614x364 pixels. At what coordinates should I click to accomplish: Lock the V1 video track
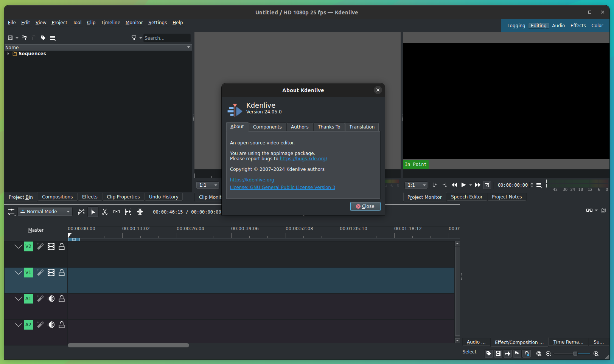(62, 272)
